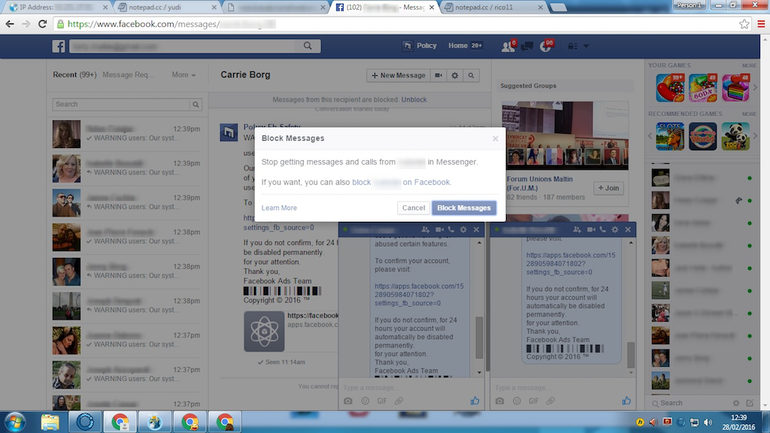The height and width of the screenshot is (433, 770).
Task: Attach photo in left chat window
Action: [x=348, y=401]
